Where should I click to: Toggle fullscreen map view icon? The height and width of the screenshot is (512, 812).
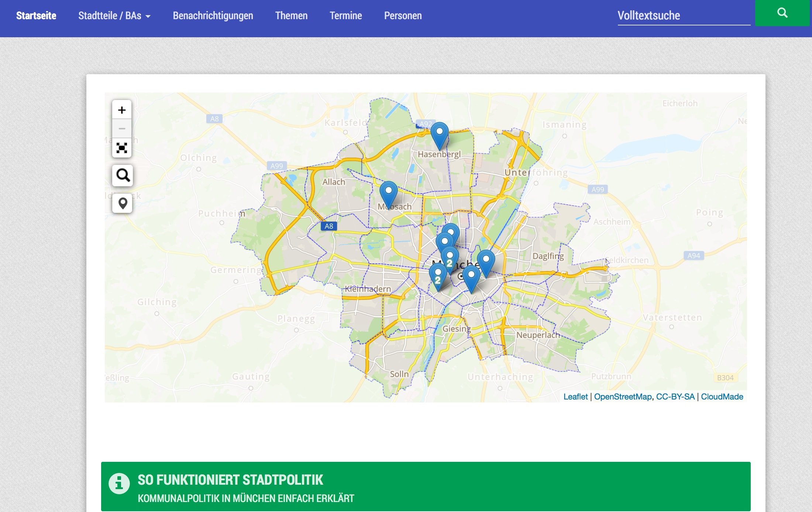tap(122, 148)
